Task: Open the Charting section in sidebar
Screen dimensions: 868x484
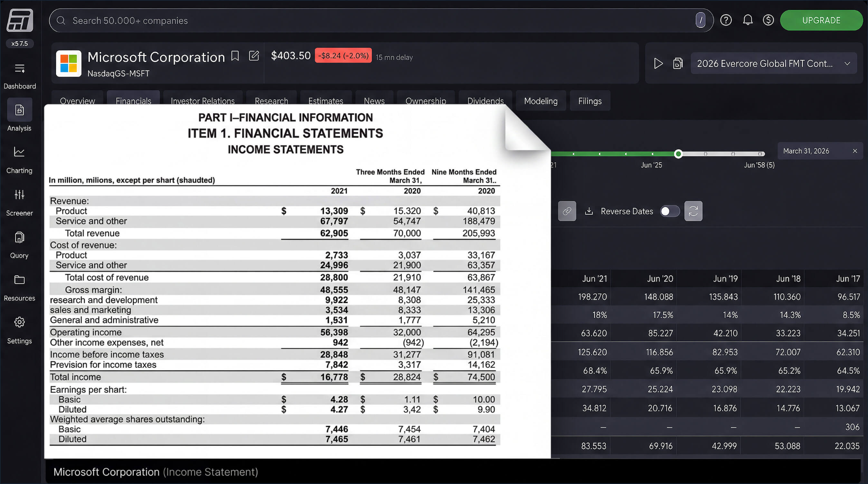Action: [19, 160]
